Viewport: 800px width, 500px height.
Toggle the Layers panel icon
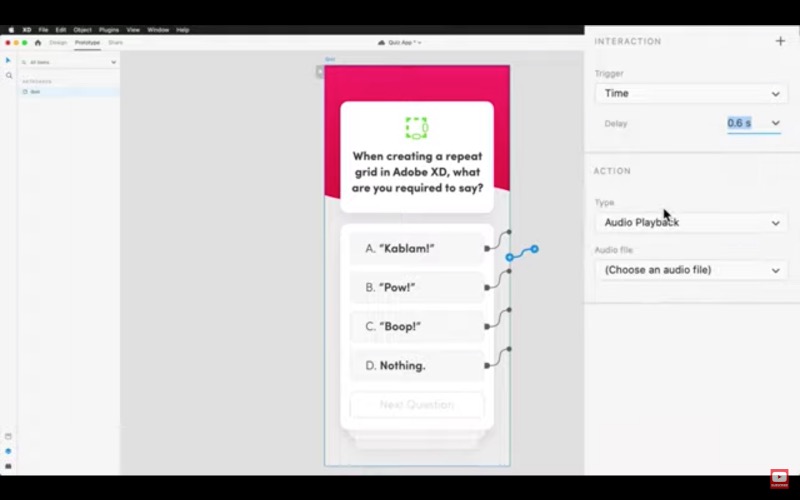pos(8,451)
